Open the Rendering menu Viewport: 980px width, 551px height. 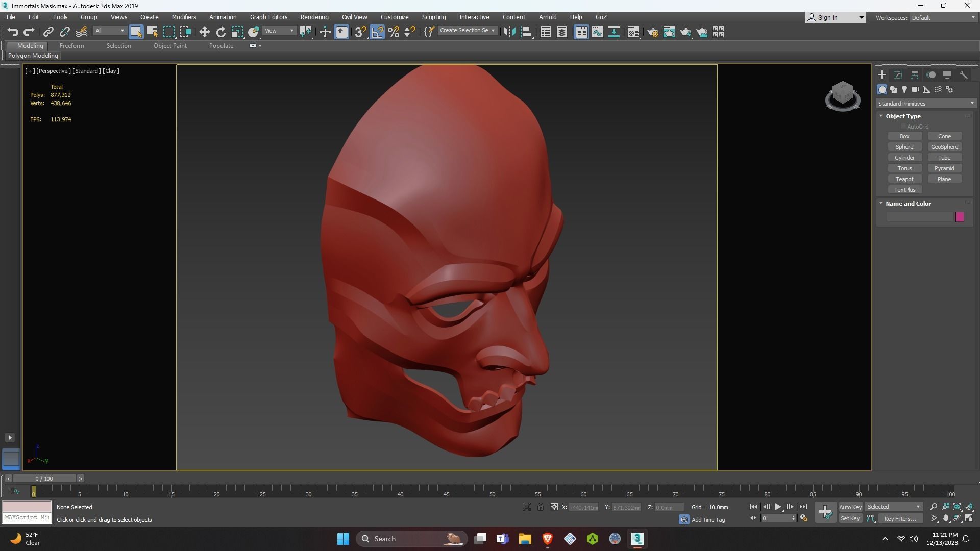click(314, 17)
